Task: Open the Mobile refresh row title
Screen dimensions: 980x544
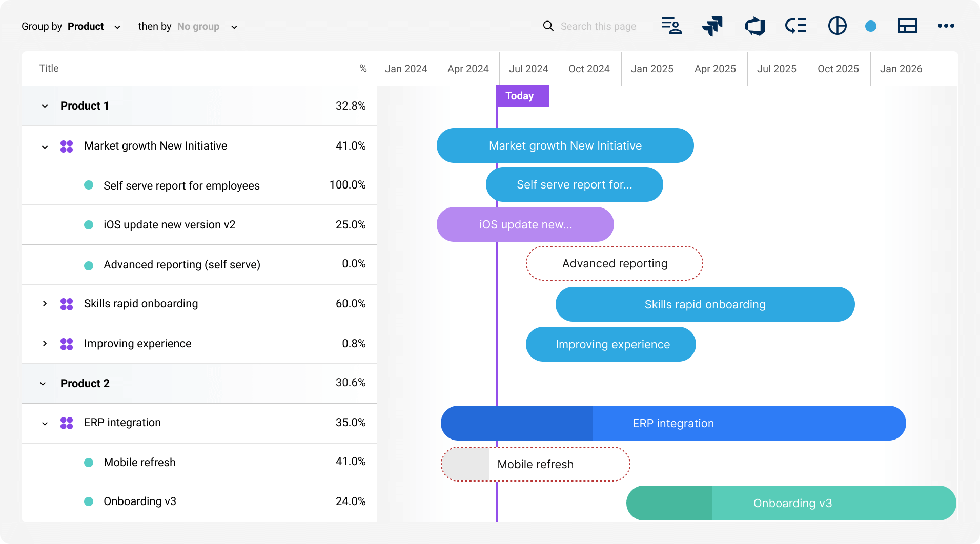Action: click(139, 463)
